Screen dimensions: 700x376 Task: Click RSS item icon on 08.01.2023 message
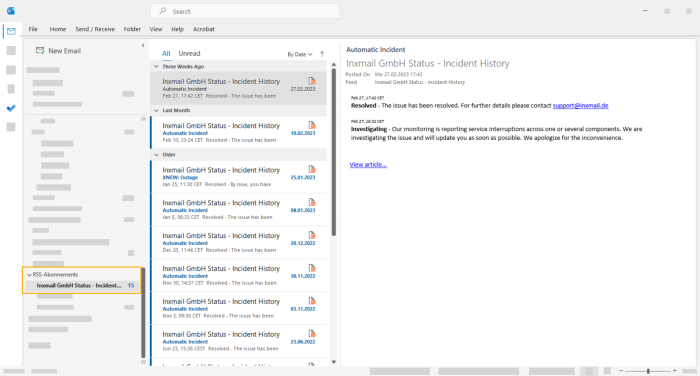point(312,202)
